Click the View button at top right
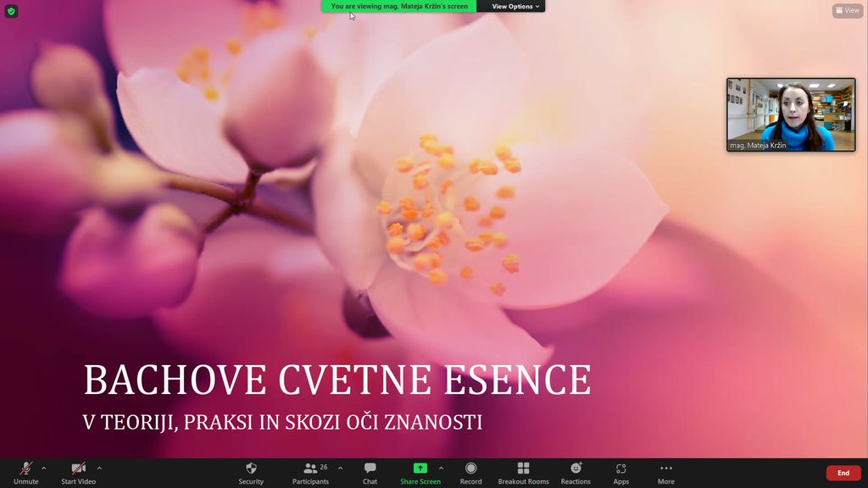 [847, 11]
